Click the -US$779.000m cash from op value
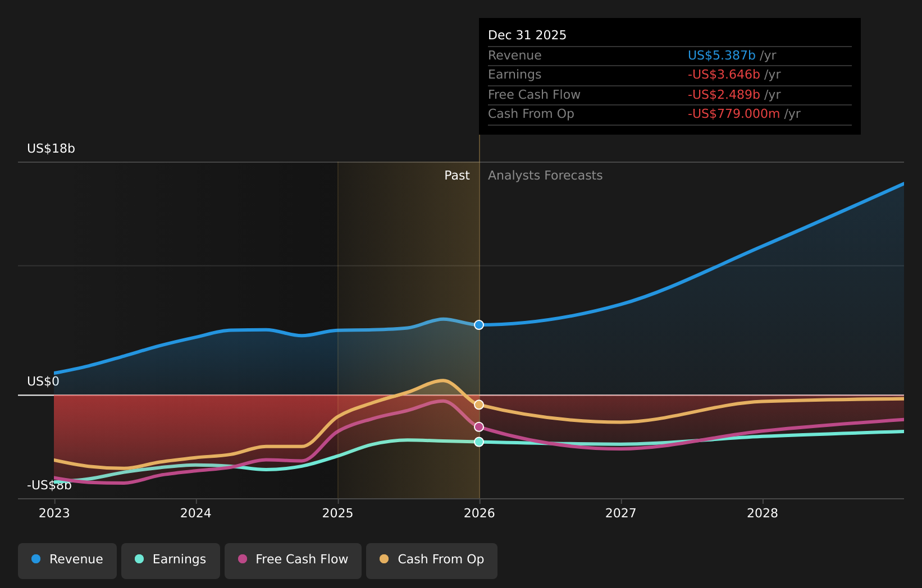Screen dimensions: 922x588 (x=734, y=114)
